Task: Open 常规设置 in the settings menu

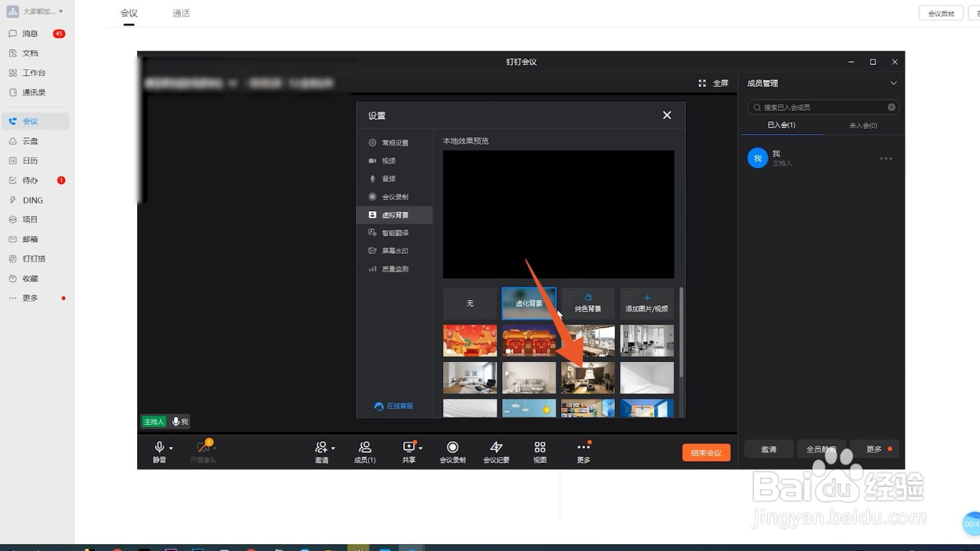Action: pyautogui.click(x=395, y=143)
